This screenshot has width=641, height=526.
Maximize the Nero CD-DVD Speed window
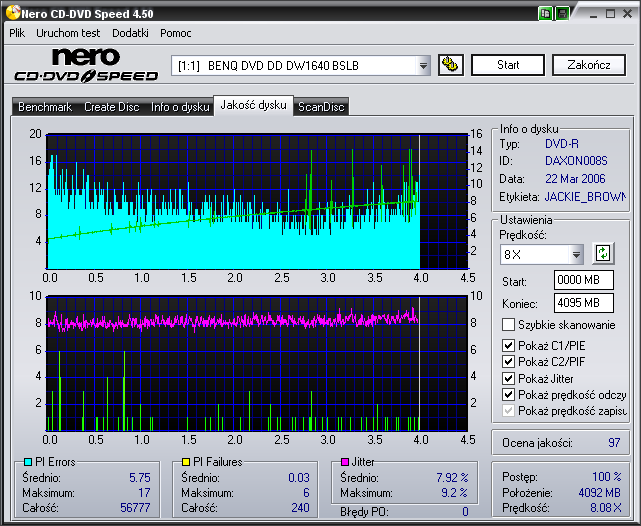point(610,14)
